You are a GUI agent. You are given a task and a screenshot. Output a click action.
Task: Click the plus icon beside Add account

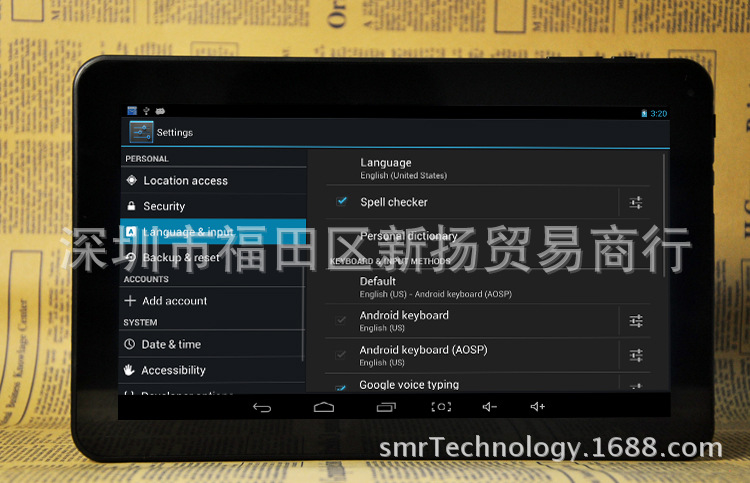(x=130, y=300)
